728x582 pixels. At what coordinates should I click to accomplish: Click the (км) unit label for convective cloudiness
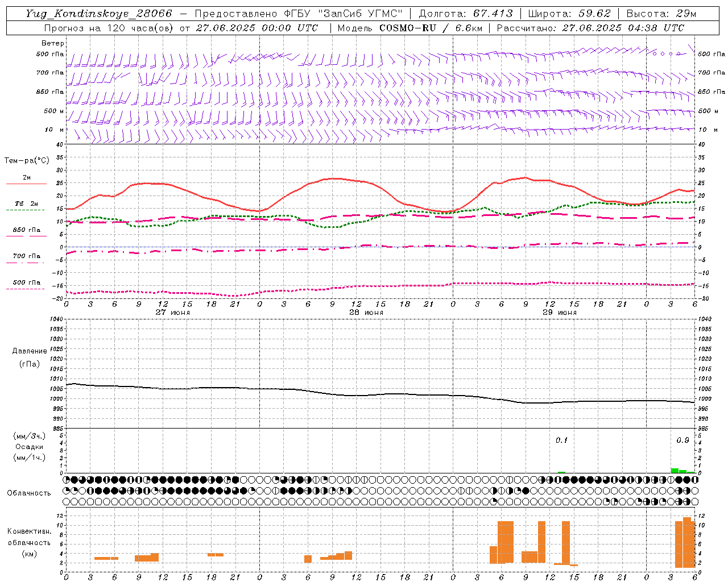tap(30, 554)
